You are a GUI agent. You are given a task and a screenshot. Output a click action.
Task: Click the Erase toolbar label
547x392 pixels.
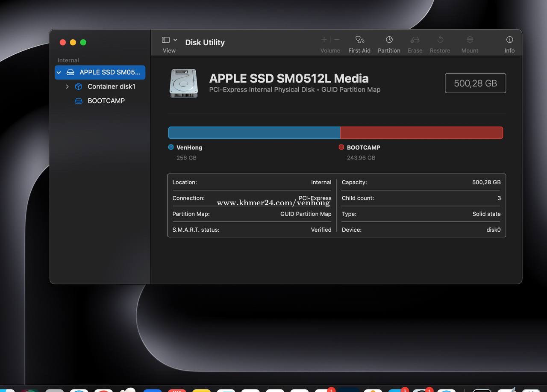[x=415, y=50]
